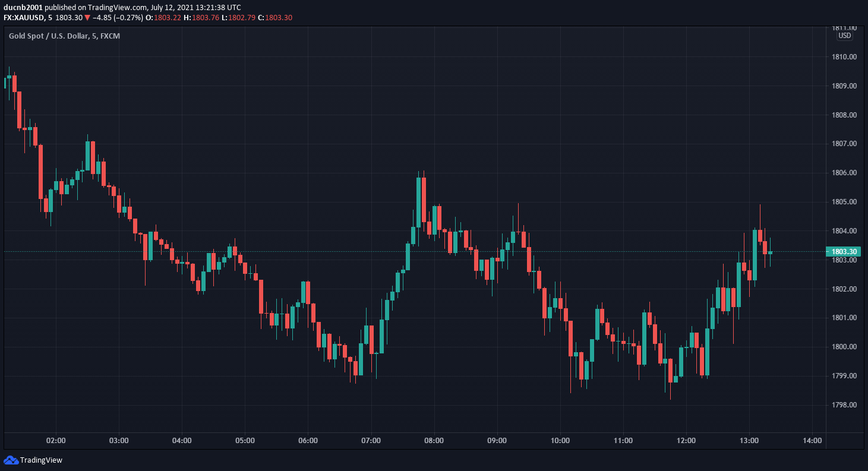Click the 11:00 time axis label
Image resolution: width=868 pixels, height=471 pixels.
click(x=623, y=441)
